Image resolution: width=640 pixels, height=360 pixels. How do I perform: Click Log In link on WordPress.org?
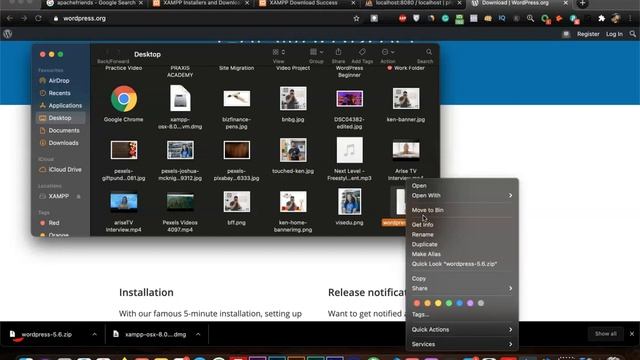(614, 34)
